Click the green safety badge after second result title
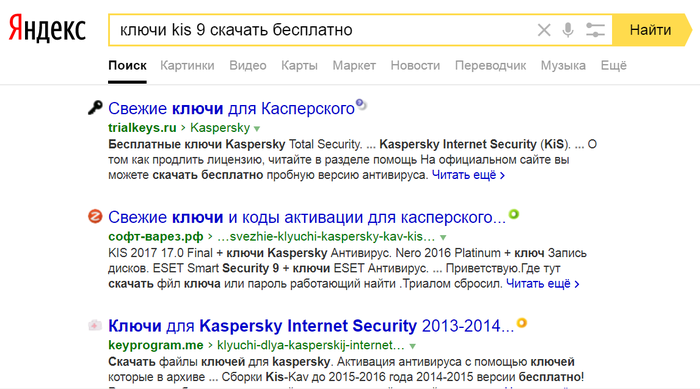Viewport: 700px width, 389px height. [x=514, y=214]
